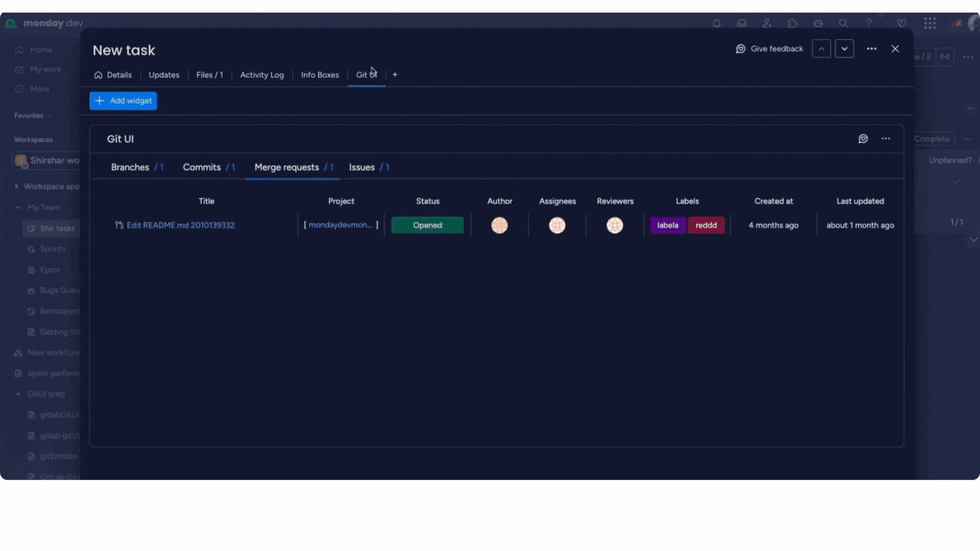980x551 pixels.
Task: Select the Merge requests tab
Action: (293, 167)
